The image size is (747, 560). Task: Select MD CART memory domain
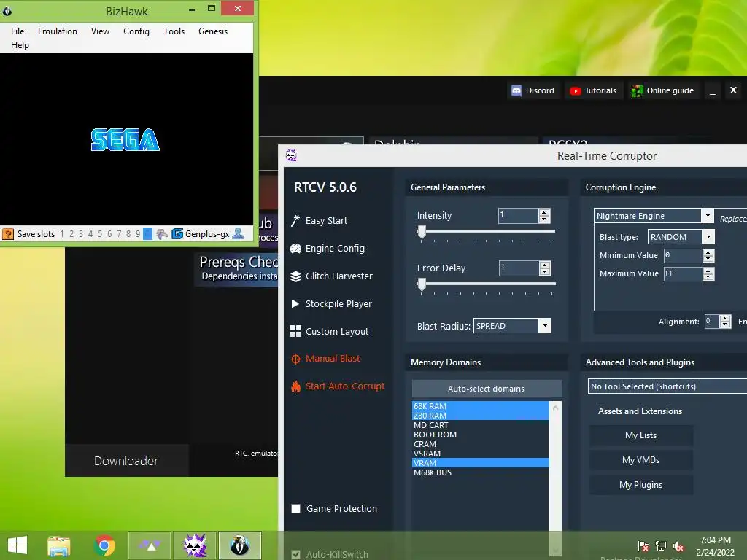[x=480, y=425]
